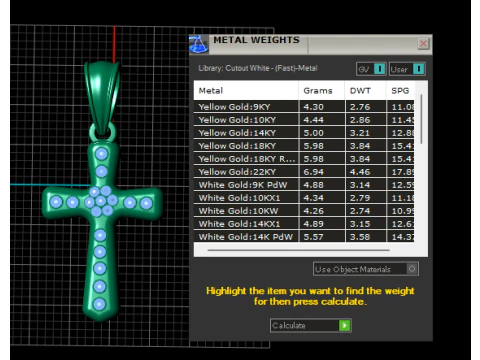Select the White Gold:14KX1 row
Image resolution: width=480 pixels, height=360 pixels.
point(304,224)
